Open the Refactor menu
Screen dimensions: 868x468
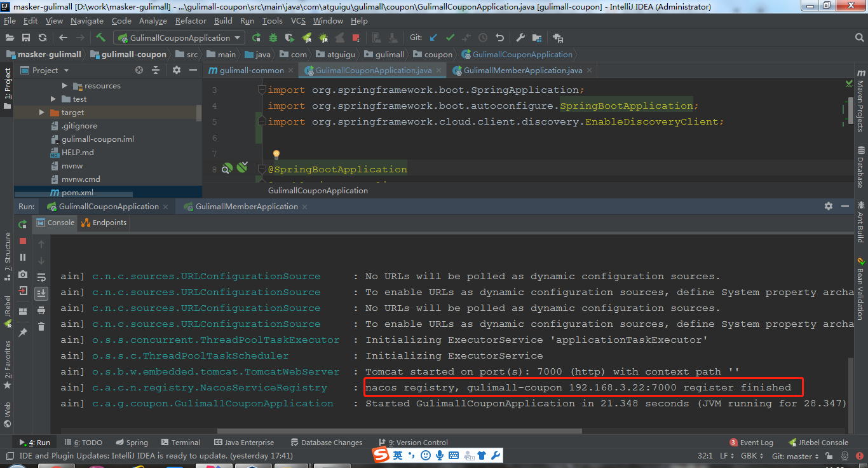191,20
